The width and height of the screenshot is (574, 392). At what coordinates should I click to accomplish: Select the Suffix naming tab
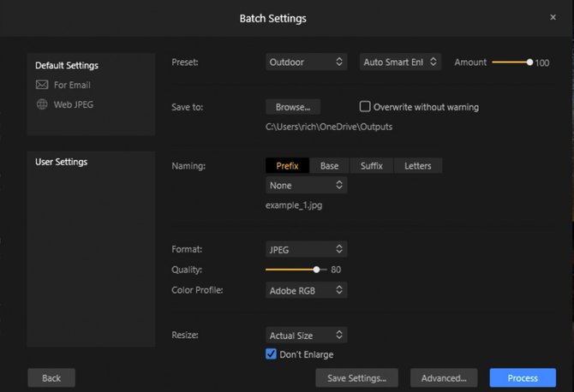point(371,166)
